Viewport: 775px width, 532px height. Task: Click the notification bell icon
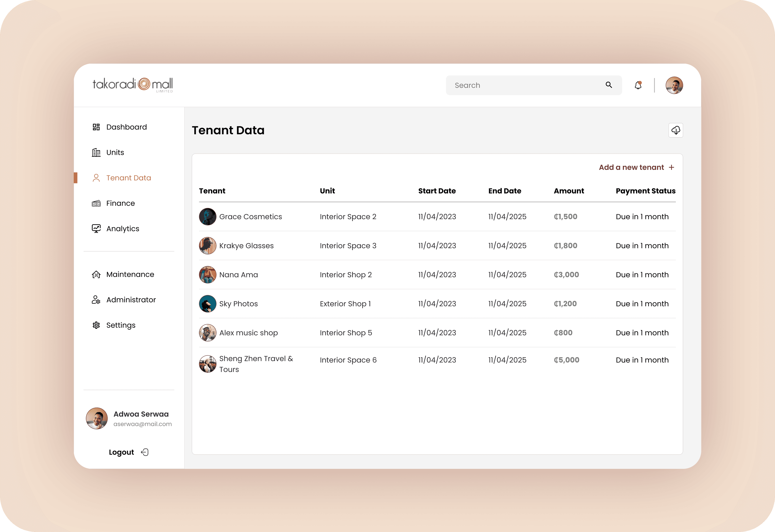[638, 85]
